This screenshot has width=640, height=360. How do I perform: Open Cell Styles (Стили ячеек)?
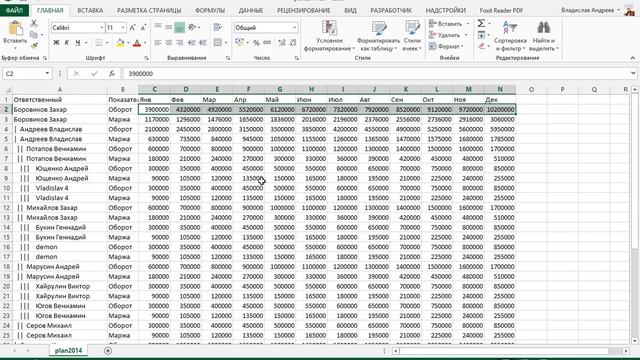412,36
